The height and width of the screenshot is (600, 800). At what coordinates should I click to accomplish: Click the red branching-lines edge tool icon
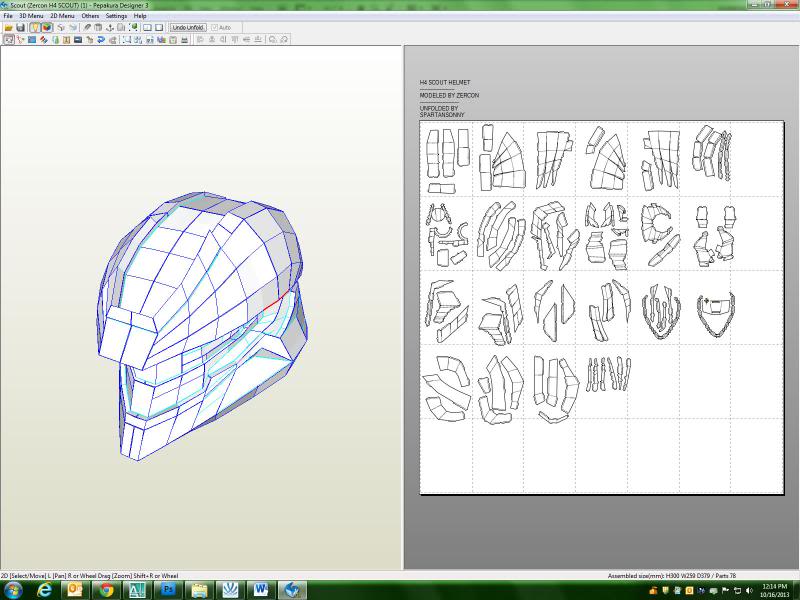tap(20, 39)
